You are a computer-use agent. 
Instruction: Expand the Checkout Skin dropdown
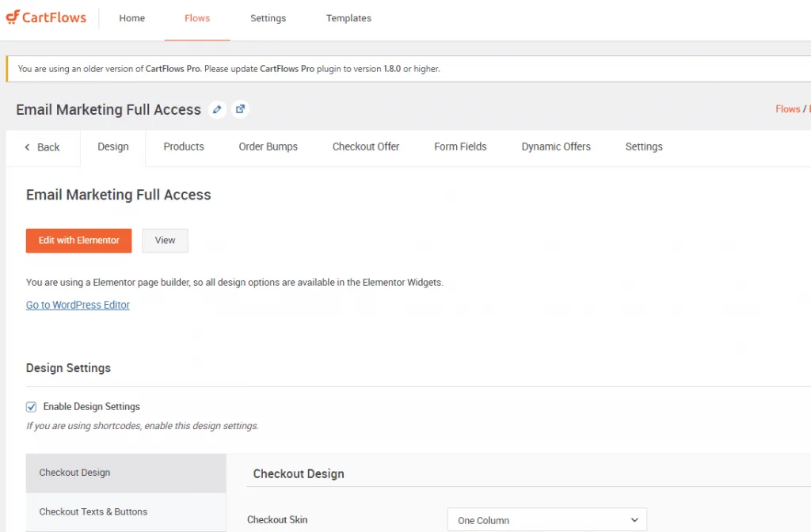click(546, 520)
